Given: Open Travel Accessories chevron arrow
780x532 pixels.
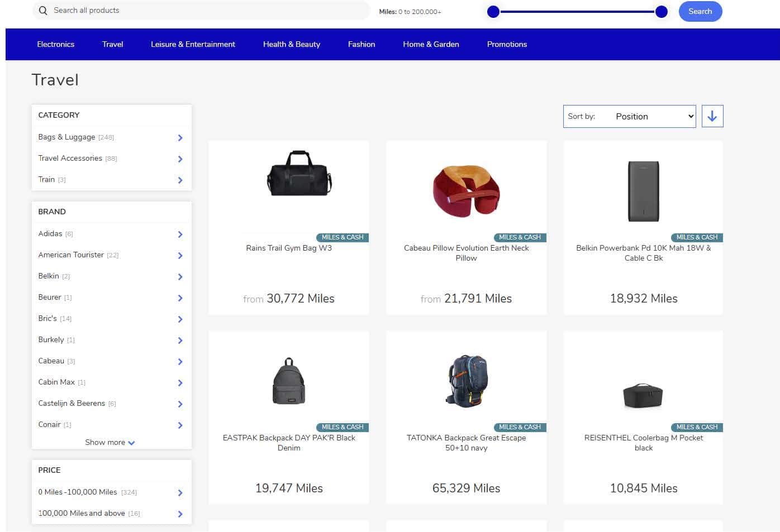Looking at the screenshot, I should [180, 159].
